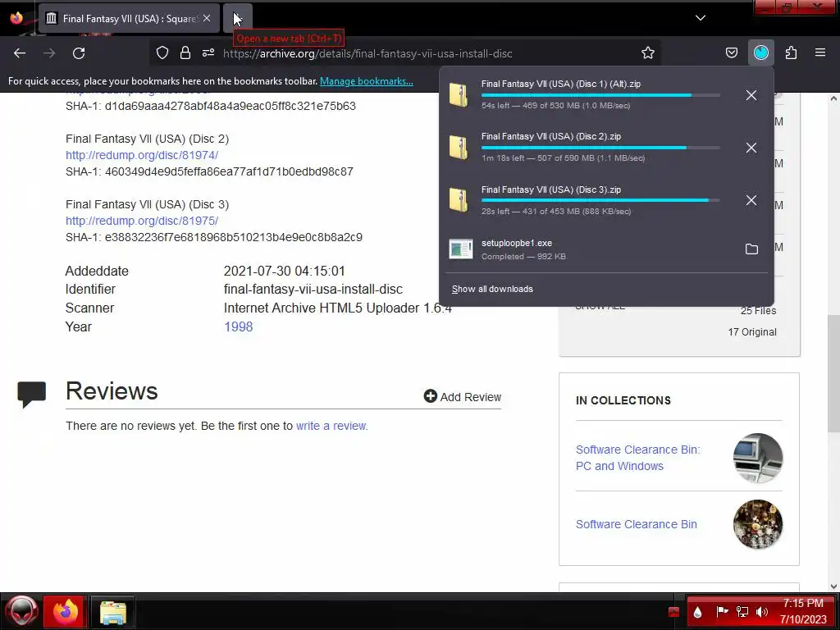Open site permissions icon in address bar
The height and width of the screenshot is (630, 840).
tap(208, 53)
